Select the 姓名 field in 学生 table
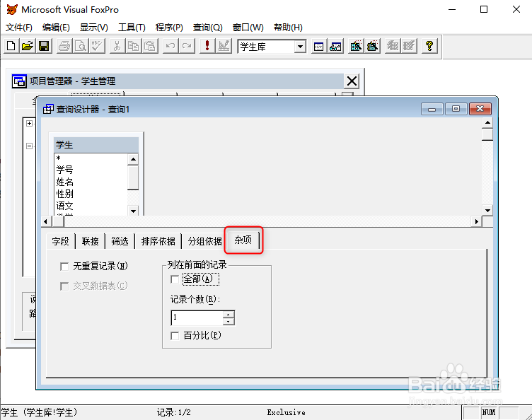 (x=64, y=182)
